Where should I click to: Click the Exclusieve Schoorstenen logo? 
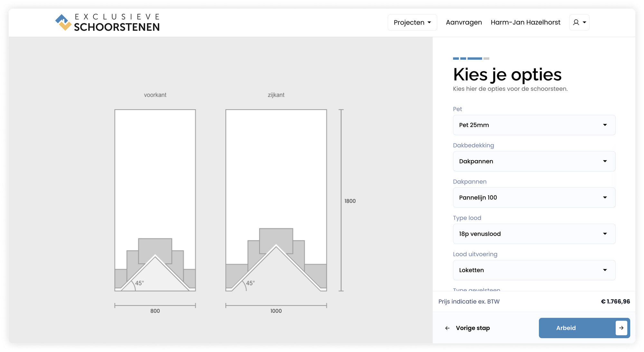click(107, 23)
